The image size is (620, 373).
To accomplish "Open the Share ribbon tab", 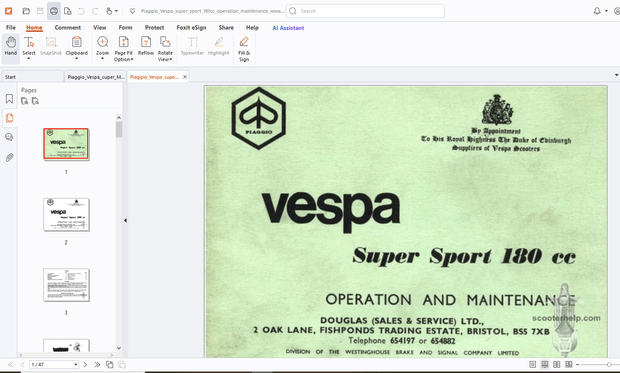I will coord(226,28).
